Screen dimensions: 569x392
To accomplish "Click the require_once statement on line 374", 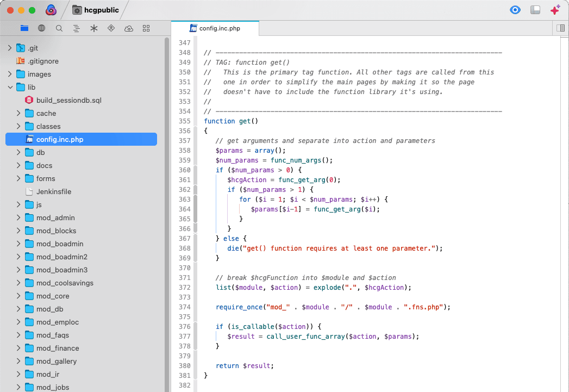I will [x=333, y=307].
